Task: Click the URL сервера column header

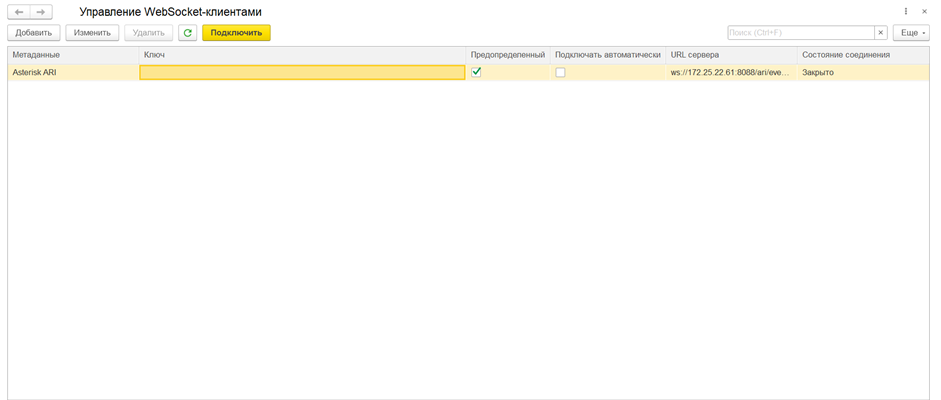Action: [x=730, y=54]
